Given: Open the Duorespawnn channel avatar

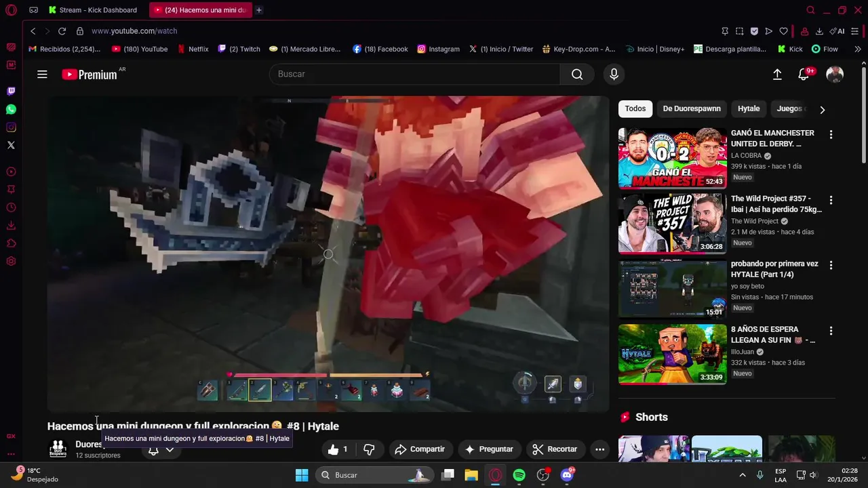Looking at the screenshot, I should [x=58, y=449].
